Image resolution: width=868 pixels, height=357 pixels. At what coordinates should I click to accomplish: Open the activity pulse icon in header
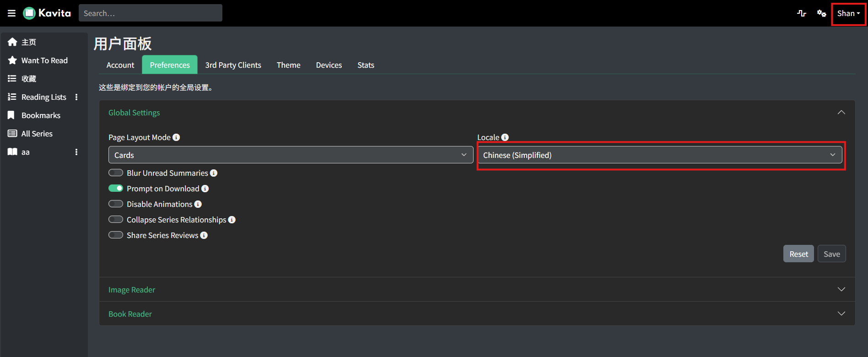coord(802,13)
